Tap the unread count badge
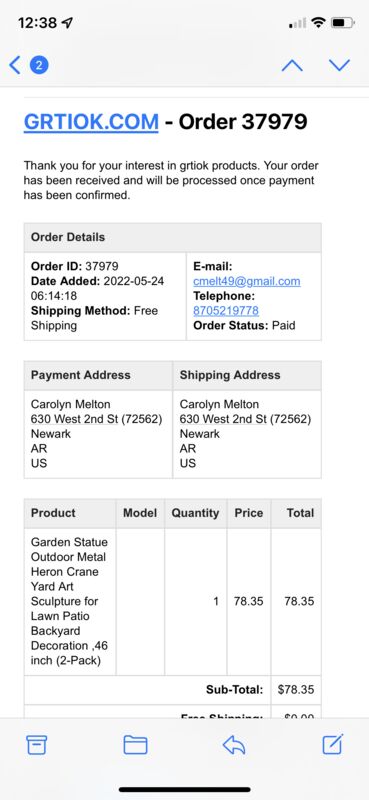The width and height of the screenshot is (369, 800). point(39,65)
